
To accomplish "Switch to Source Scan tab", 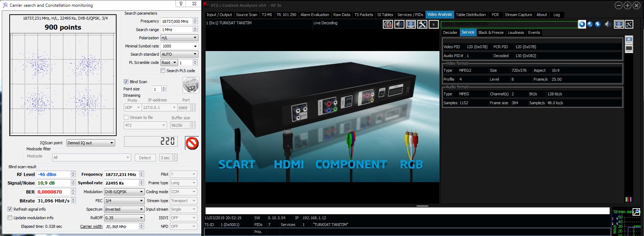I will (x=247, y=15).
